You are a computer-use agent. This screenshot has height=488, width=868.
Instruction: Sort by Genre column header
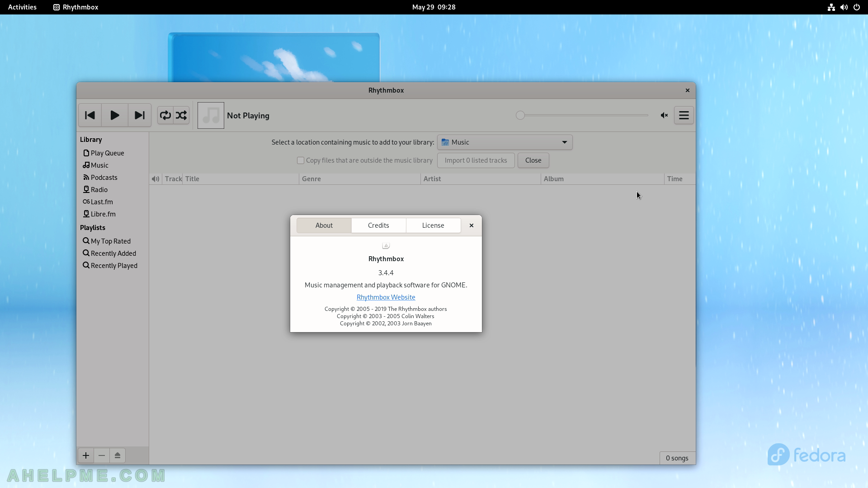coord(360,179)
